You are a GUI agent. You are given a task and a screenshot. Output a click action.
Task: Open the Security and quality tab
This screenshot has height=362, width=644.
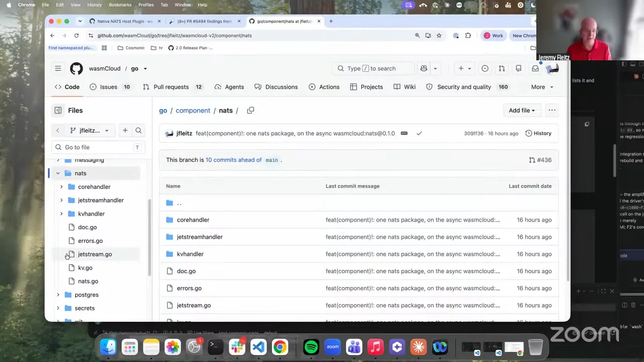pyautogui.click(x=467, y=87)
